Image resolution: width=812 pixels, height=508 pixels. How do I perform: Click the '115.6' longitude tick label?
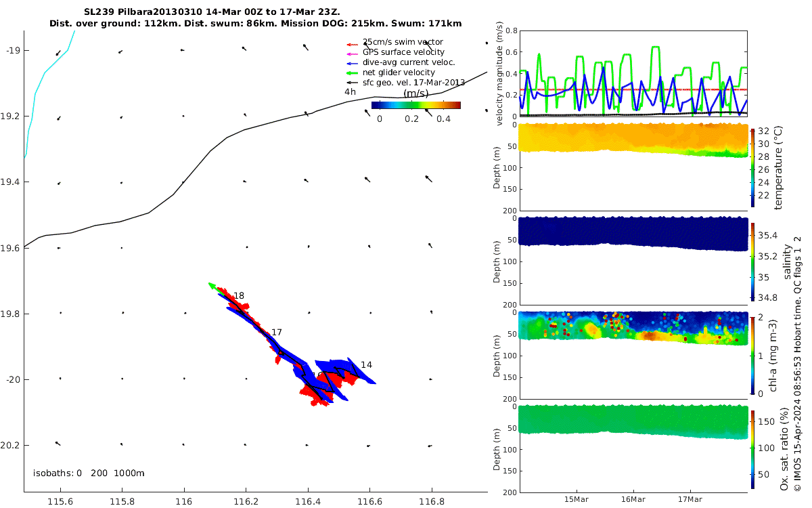click(60, 501)
